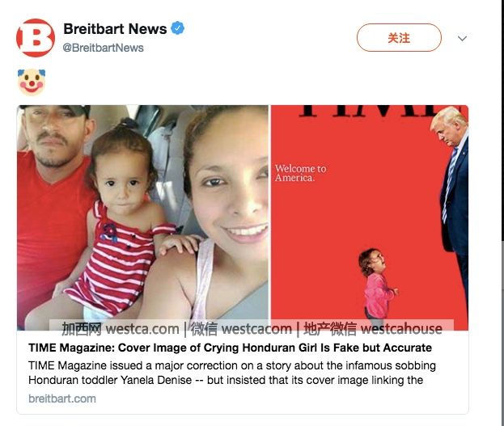Image resolution: width=504 pixels, height=426 pixels.
Task: Open the TIME magazine cover image
Action: pos(370,217)
